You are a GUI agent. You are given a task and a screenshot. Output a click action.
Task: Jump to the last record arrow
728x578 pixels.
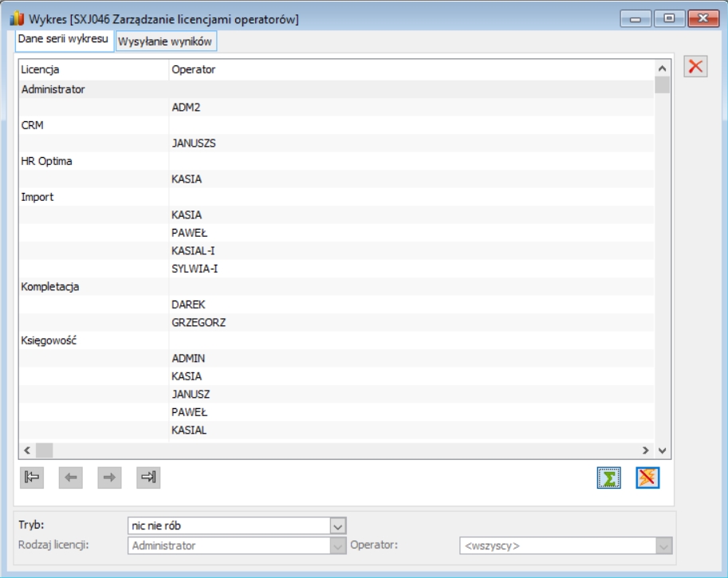click(148, 478)
